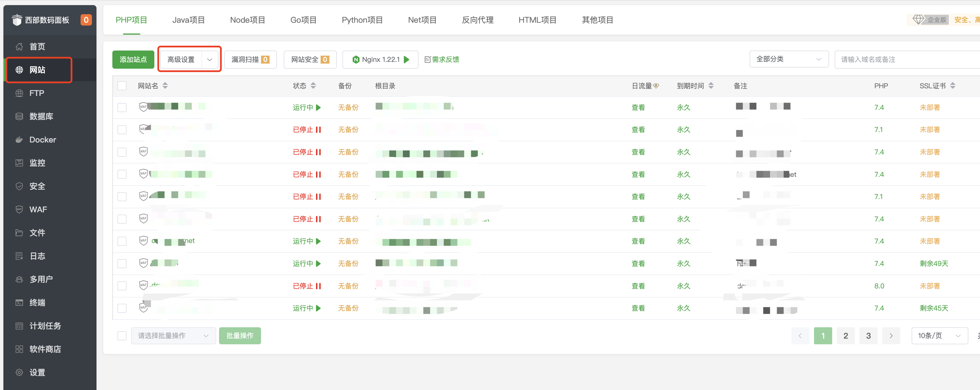Switch to the 反向代理 tab
Viewport: 980px width, 390px height.
click(x=478, y=20)
